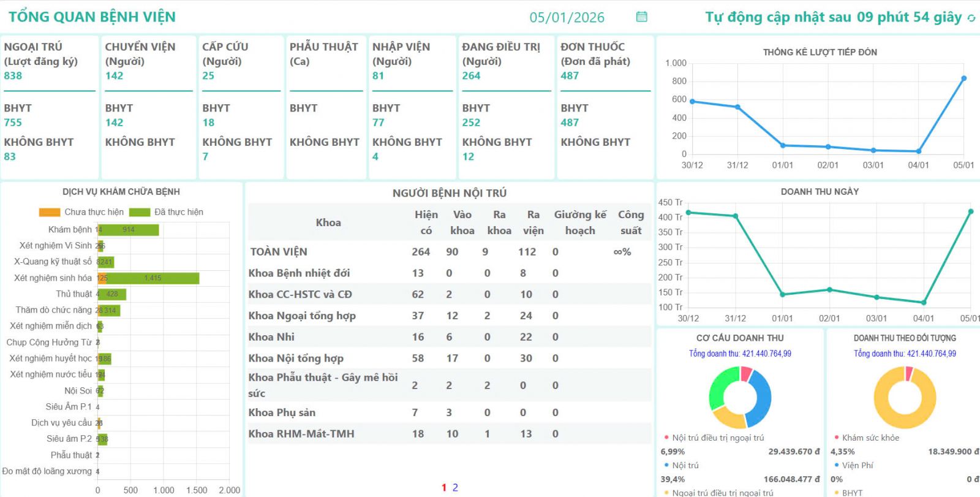Toggle the 'Nội trú' revenue legend entry
Viewport: 980px width, 497px height.
(685, 465)
